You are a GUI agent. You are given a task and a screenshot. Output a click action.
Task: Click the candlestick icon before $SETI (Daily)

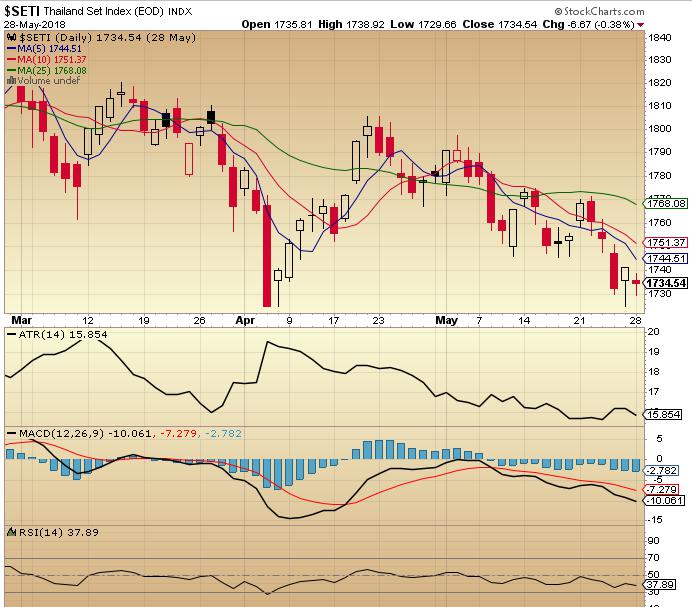(12, 38)
